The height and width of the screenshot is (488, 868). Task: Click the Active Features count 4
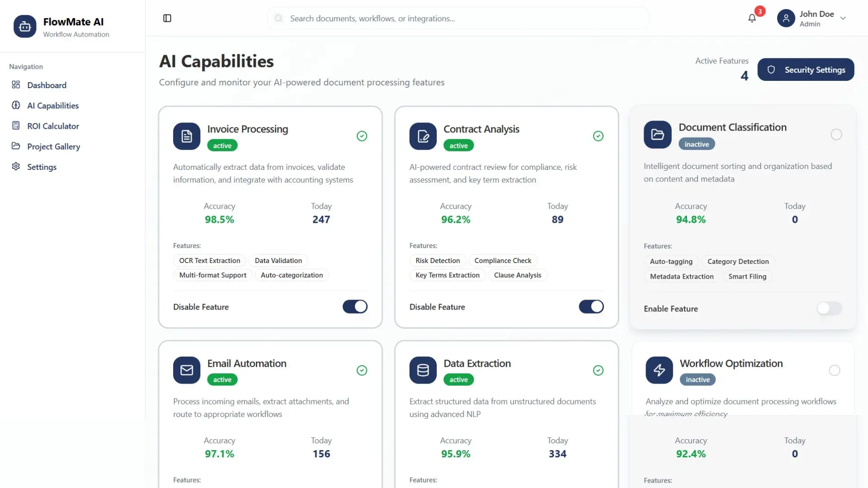tap(744, 76)
